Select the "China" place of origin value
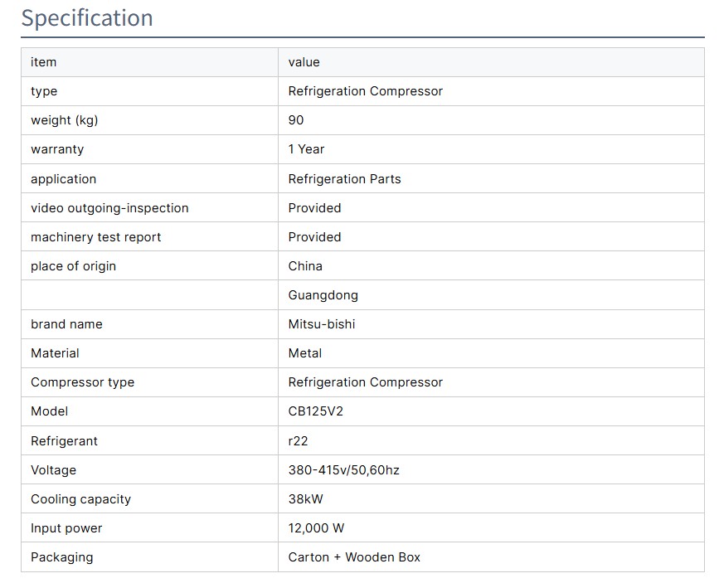719x588 pixels. pyautogui.click(x=305, y=266)
